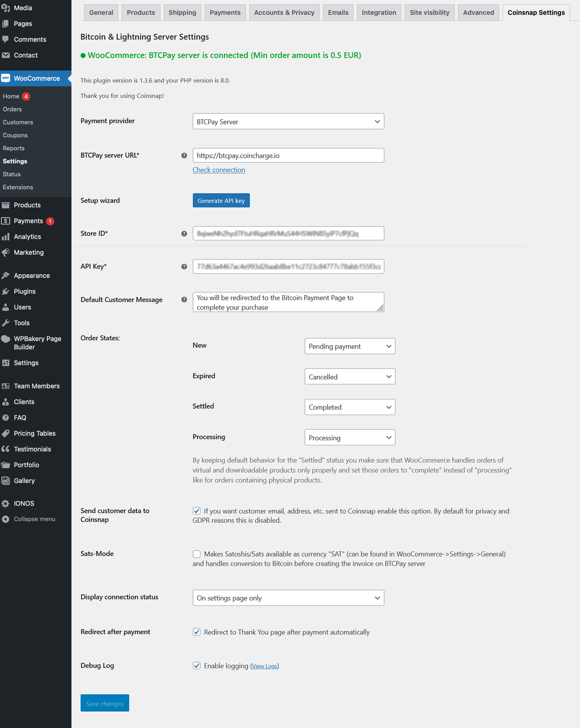
Task: Open WooCommerce Orders submenu
Action: (13, 110)
